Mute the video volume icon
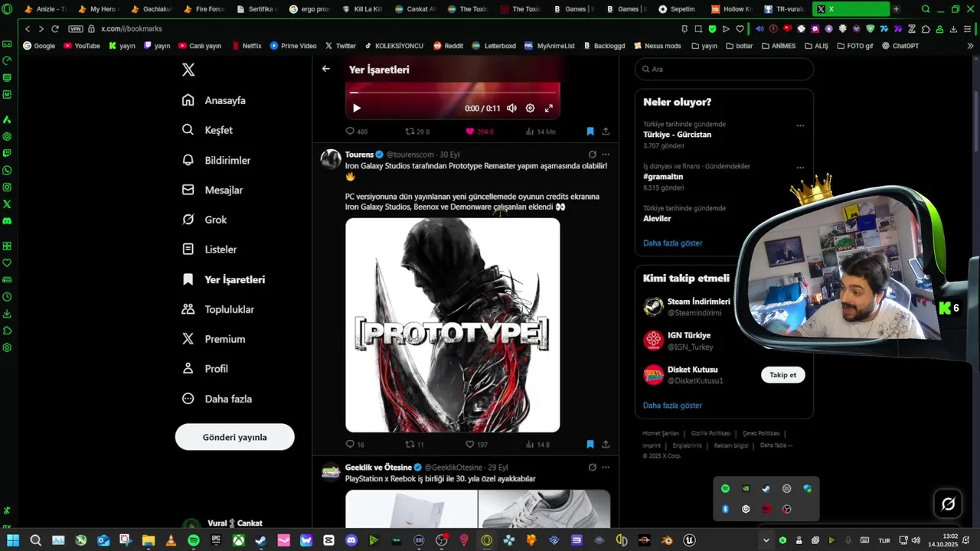The width and height of the screenshot is (980, 551). coord(511,108)
